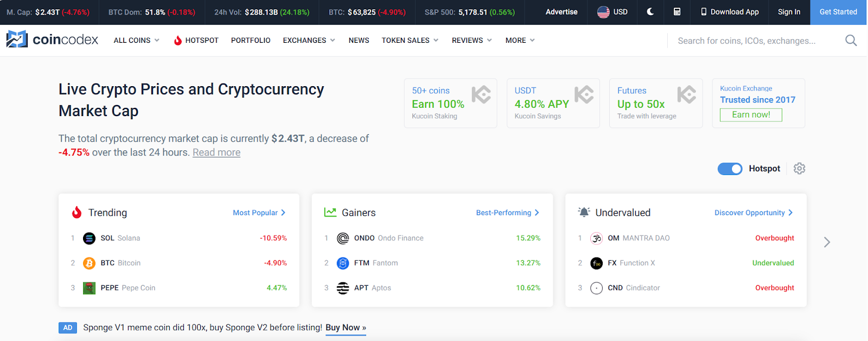Click PEPE Pepe Coin row name
The width and height of the screenshot is (868, 341).
(x=127, y=288)
